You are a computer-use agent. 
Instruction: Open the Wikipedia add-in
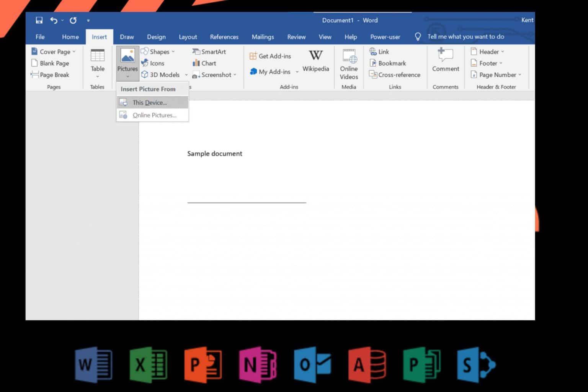click(316, 61)
